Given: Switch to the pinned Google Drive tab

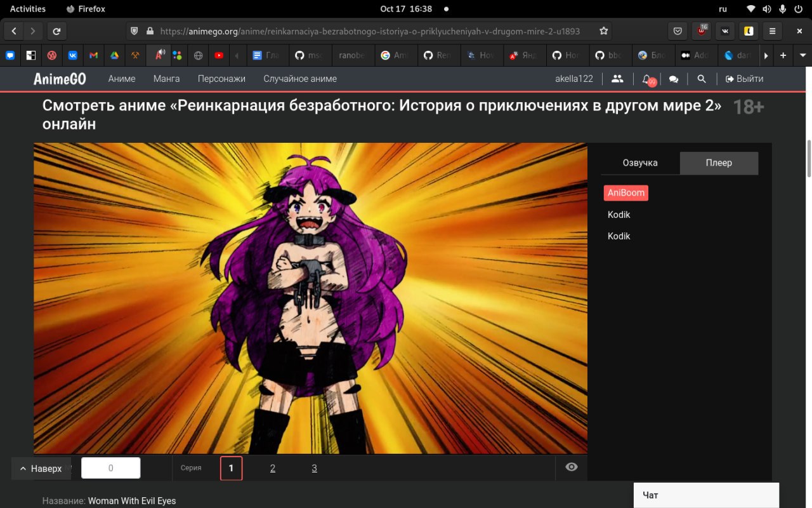Looking at the screenshot, I should [x=115, y=55].
